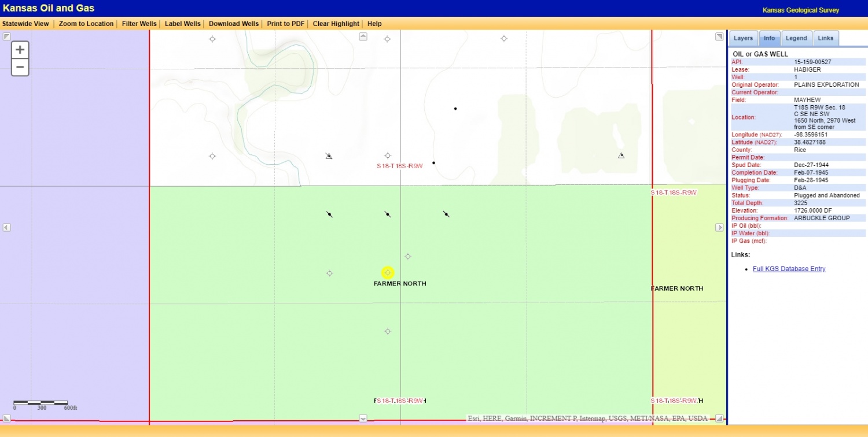The image size is (868, 437).
Task: Click the zoom out minus button
Action: tap(20, 67)
